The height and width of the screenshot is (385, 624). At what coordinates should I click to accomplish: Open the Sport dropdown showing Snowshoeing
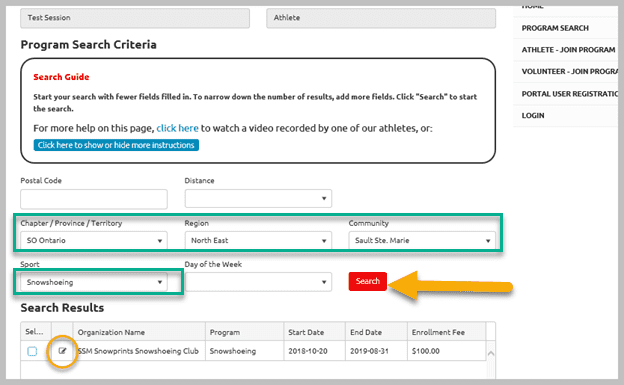point(94,282)
